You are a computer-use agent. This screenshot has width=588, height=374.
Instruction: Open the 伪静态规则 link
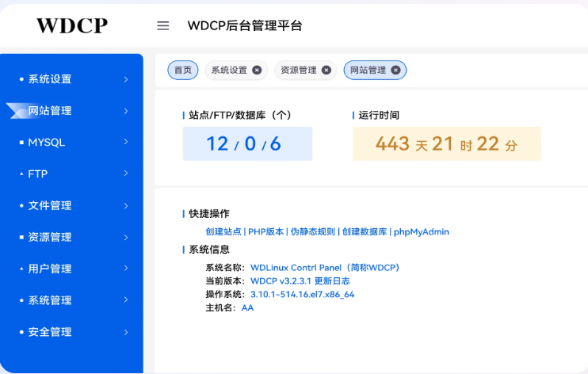312,232
